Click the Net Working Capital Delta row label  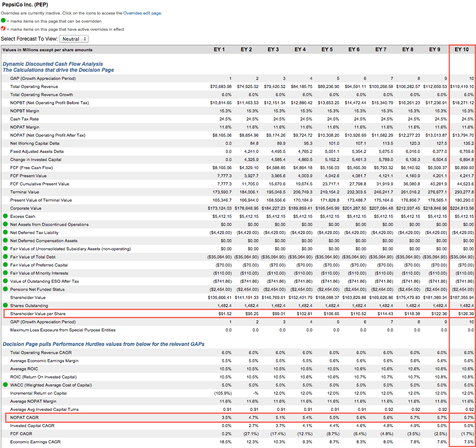(x=35, y=143)
